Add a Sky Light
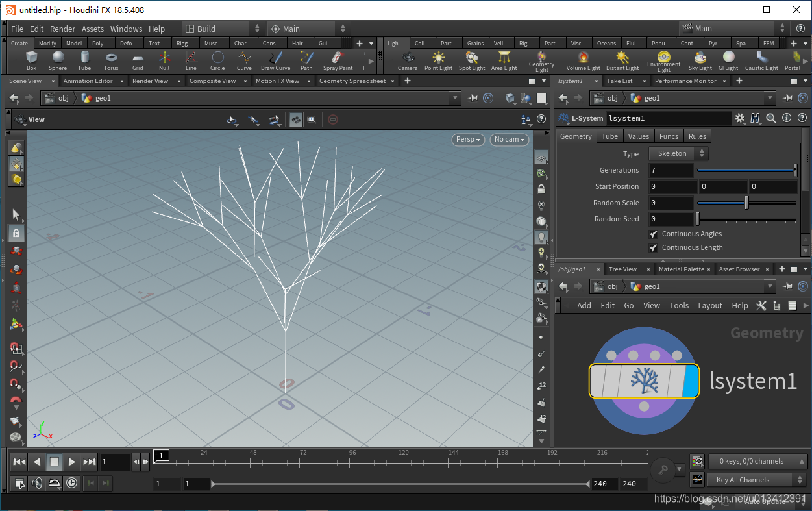The width and height of the screenshot is (812, 511). pyautogui.click(x=700, y=61)
